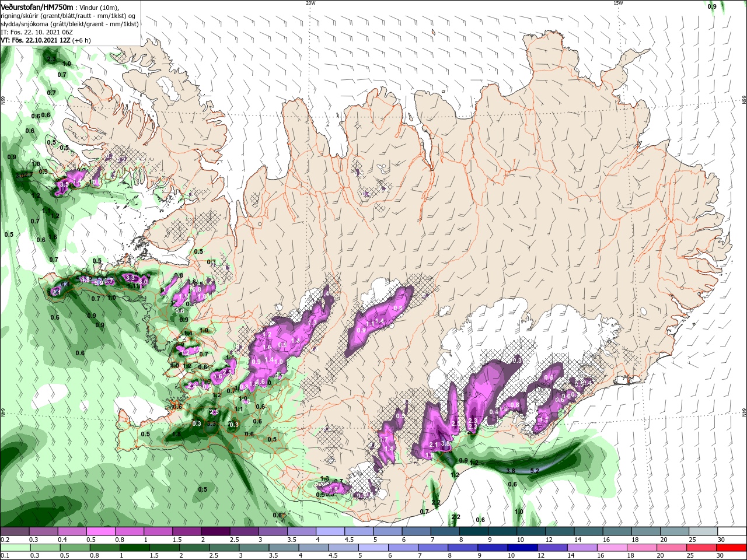Click the 15W longitude label

tap(618, 3)
